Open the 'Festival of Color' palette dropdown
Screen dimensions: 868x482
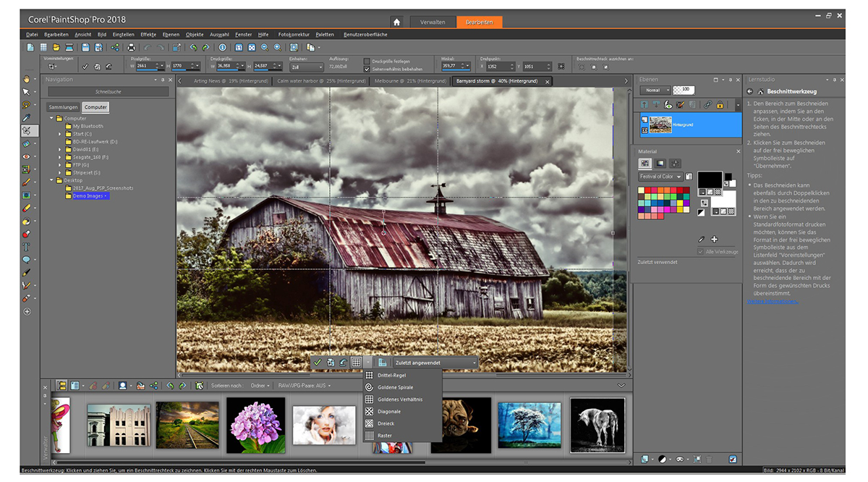pyautogui.click(x=660, y=177)
